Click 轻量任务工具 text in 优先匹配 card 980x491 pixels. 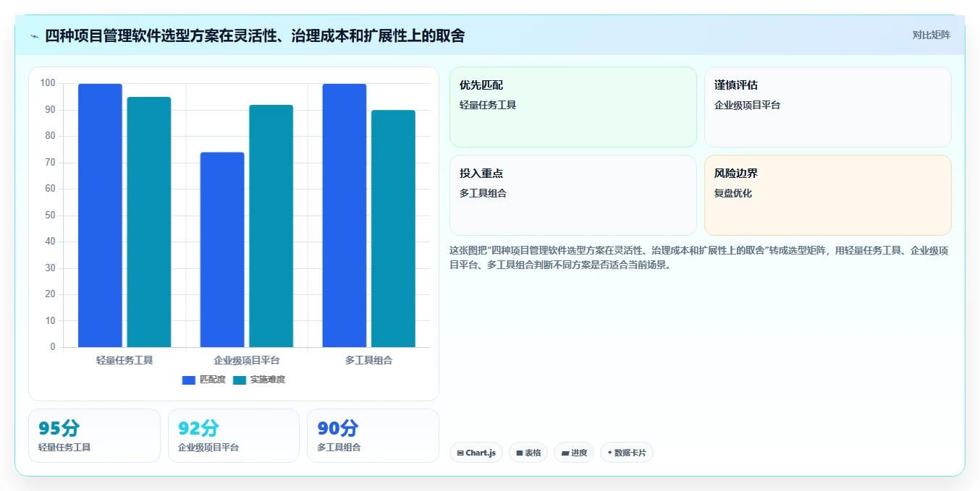click(488, 105)
